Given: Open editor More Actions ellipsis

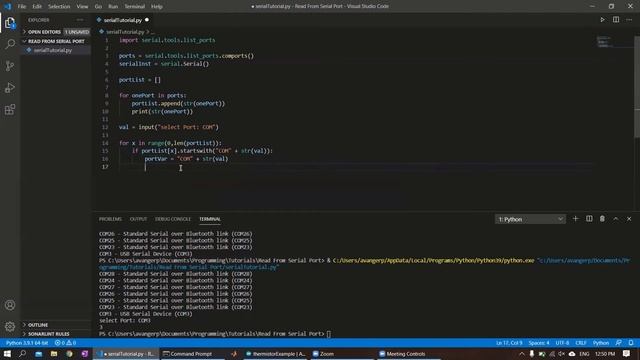Looking at the screenshot, I should point(629,20).
